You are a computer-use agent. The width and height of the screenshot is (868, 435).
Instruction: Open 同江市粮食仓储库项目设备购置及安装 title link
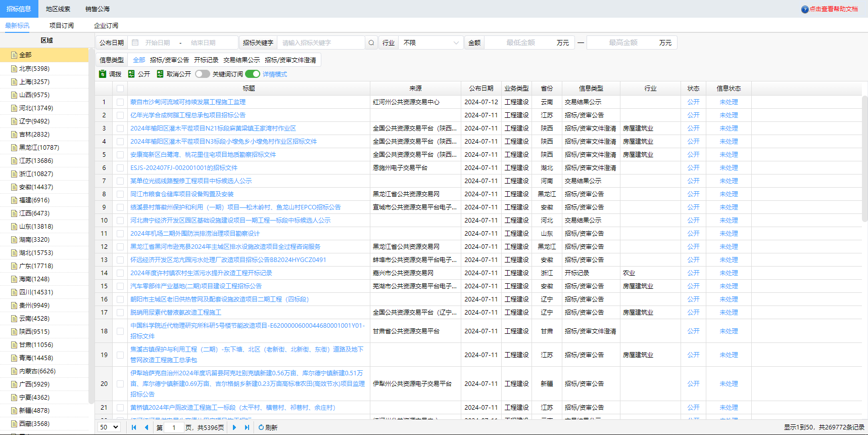[182, 194]
